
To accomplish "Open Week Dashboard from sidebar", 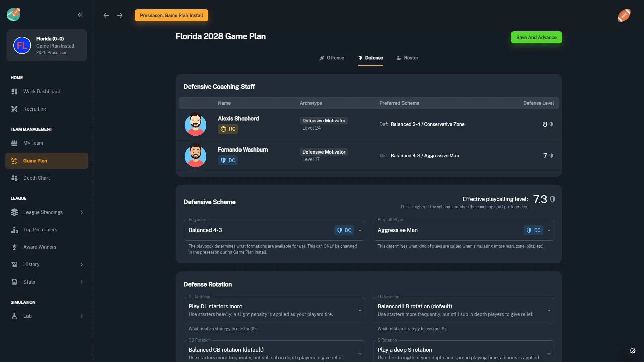I will click(42, 92).
